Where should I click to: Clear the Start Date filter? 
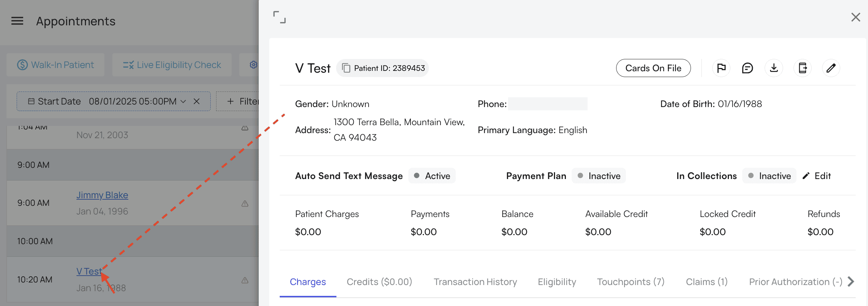point(197,102)
